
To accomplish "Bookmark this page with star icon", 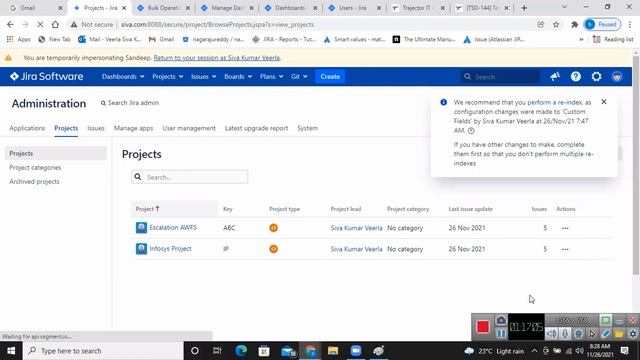I will pos(556,24).
